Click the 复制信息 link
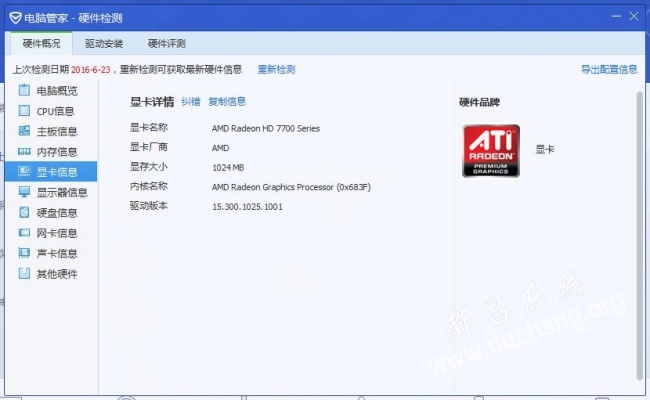The width and height of the screenshot is (650, 400). [227, 102]
